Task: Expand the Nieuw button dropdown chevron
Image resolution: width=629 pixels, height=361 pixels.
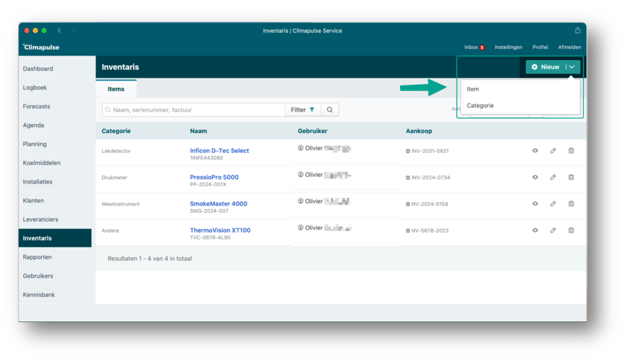Action: (x=572, y=67)
